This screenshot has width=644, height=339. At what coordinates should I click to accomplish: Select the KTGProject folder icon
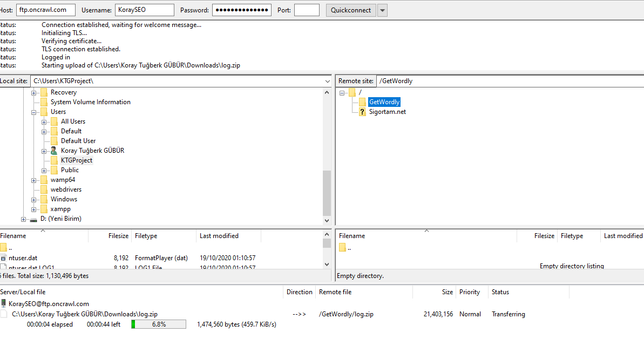point(54,160)
